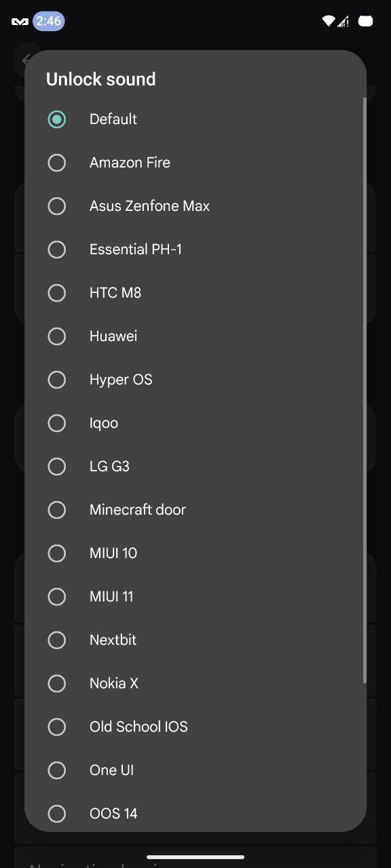Tap the Wi-Fi status icon
Image resolution: width=391 pixels, height=868 pixels.
329,21
